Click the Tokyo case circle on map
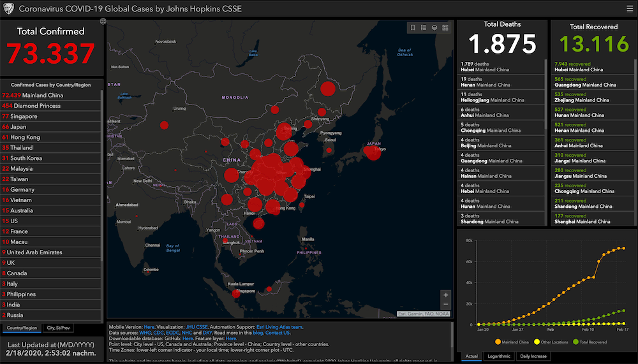638x364 pixels. click(373, 152)
